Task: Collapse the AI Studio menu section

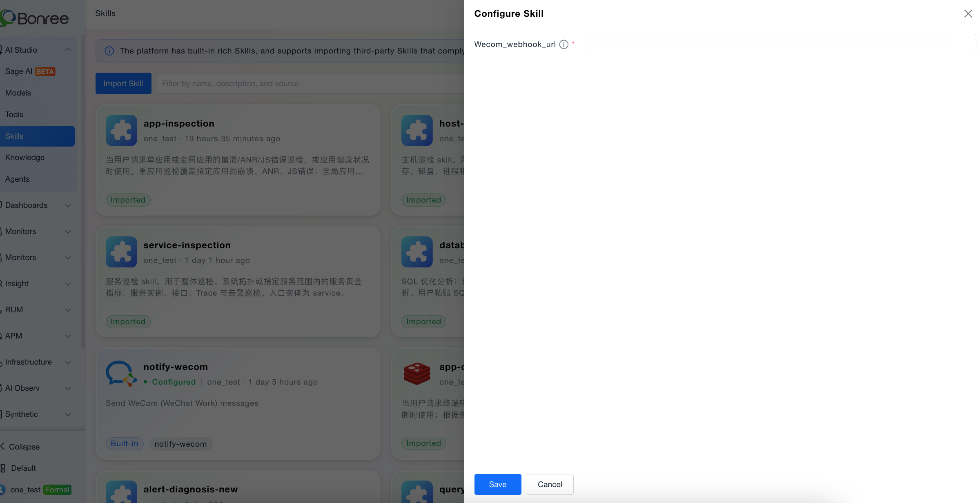Action: 68,50
